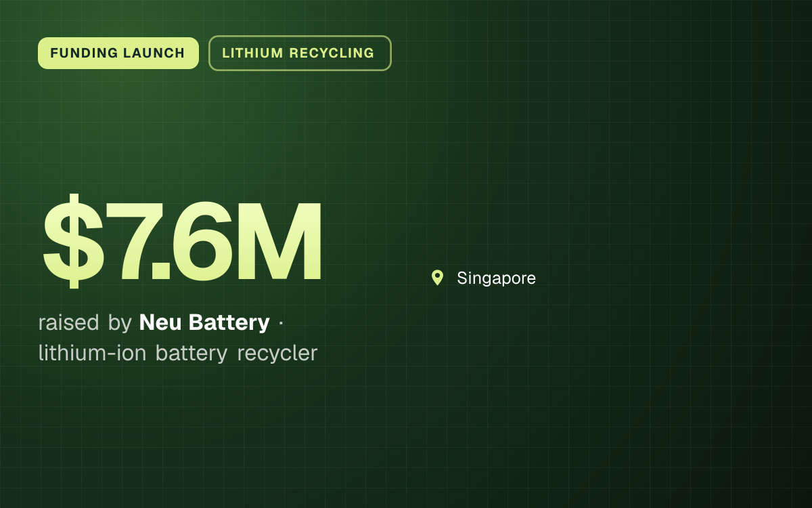The image size is (812, 508).
Task: Click the location pin icon
Action: coord(438,278)
